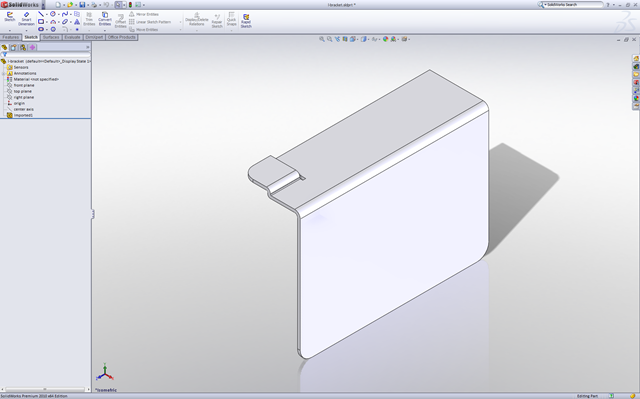The width and height of the screenshot is (640, 399).
Task: Open the FeatureManager design tree tab
Action: (4, 47)
